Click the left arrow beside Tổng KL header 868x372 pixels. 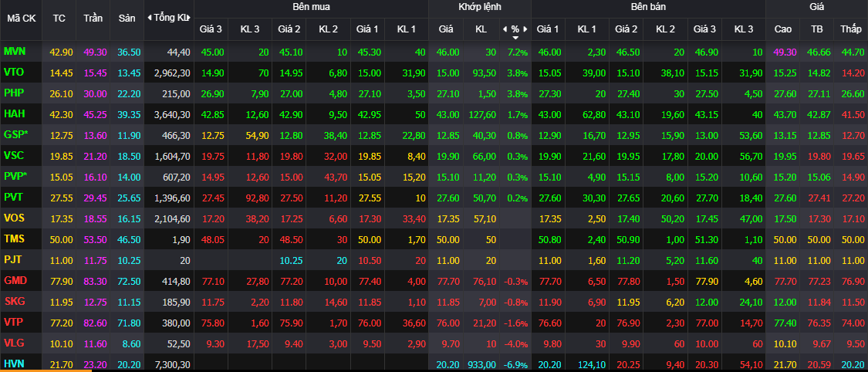pos(149,18)
